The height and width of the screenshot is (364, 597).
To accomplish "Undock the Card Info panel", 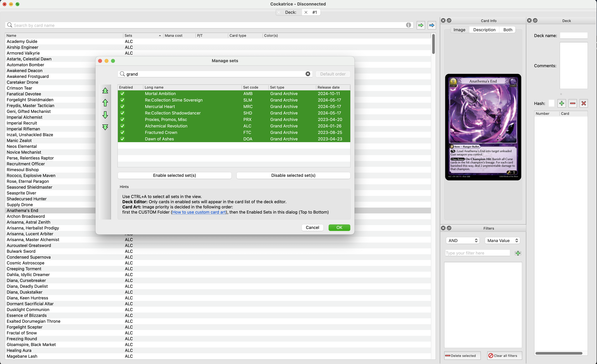I will click(449, 21).
